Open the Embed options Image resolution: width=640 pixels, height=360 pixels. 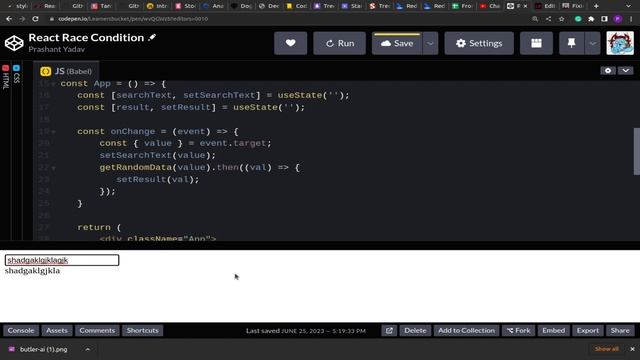(x=553, y=331)
